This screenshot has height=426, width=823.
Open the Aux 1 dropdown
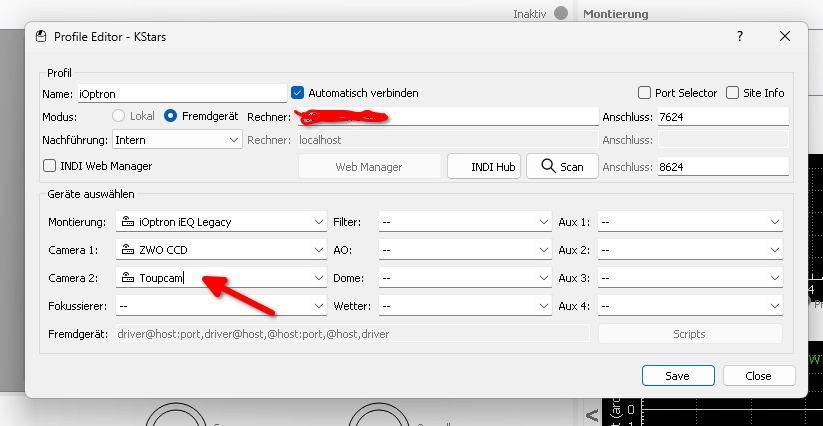click(x=690, y=222)
